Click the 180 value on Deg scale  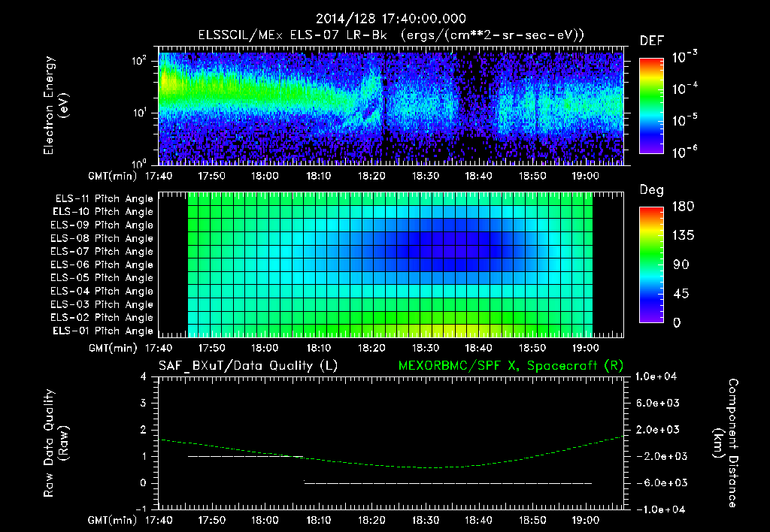[683, 207]
